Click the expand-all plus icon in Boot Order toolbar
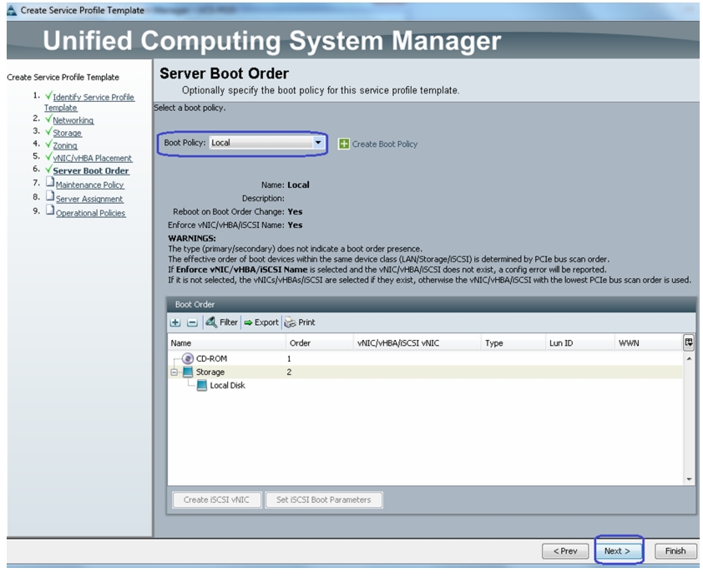This screenshot has height=588, width=703. tap(175, 322)
